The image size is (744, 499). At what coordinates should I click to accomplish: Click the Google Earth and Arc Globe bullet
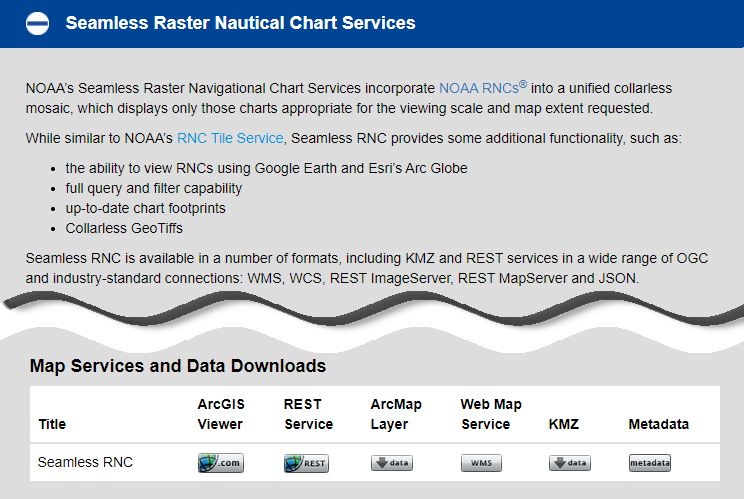pos(266,168)
